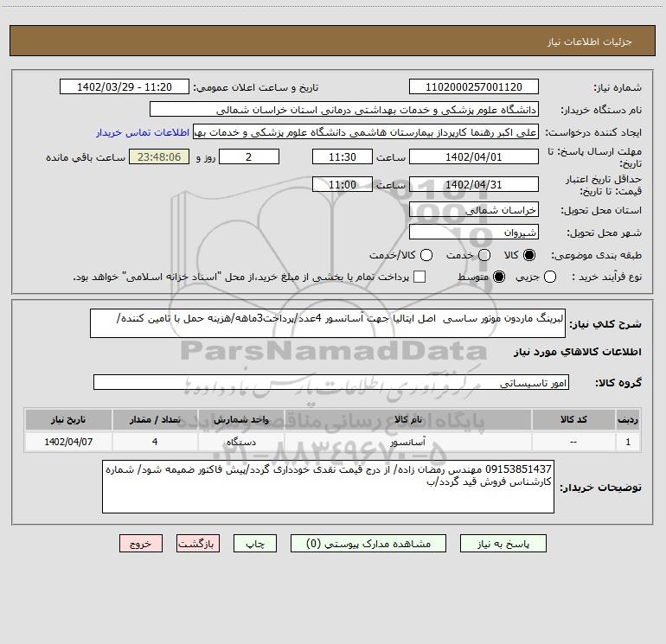This screenshot has height=644, width=666.
Task: Click the دستگاه unit cell
Action: 240,442
